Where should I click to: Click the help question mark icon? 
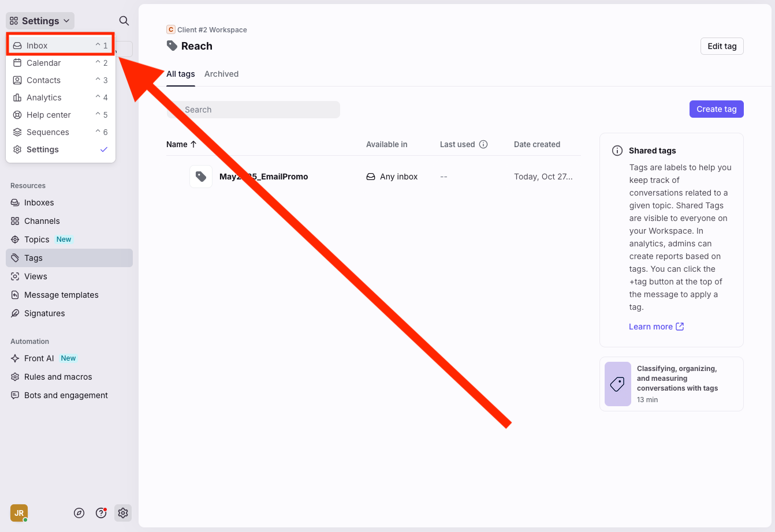coord(101,513)
